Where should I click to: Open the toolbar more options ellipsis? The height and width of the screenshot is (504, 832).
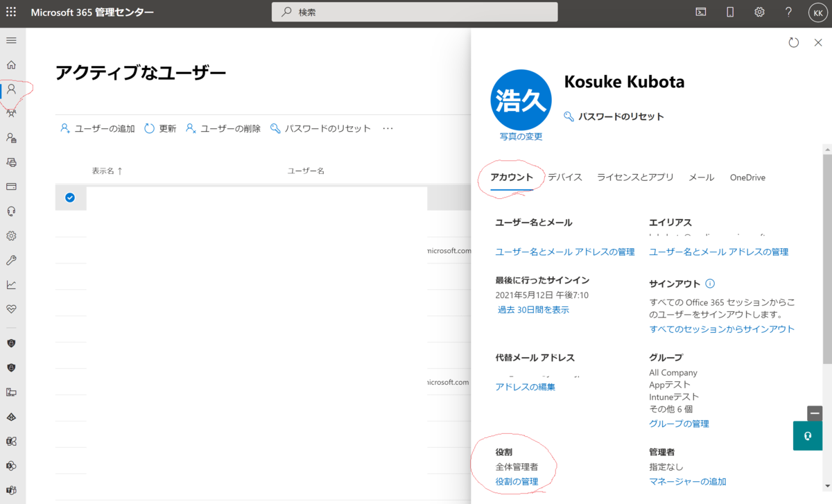pyautogui.click(x=388, y=128)
